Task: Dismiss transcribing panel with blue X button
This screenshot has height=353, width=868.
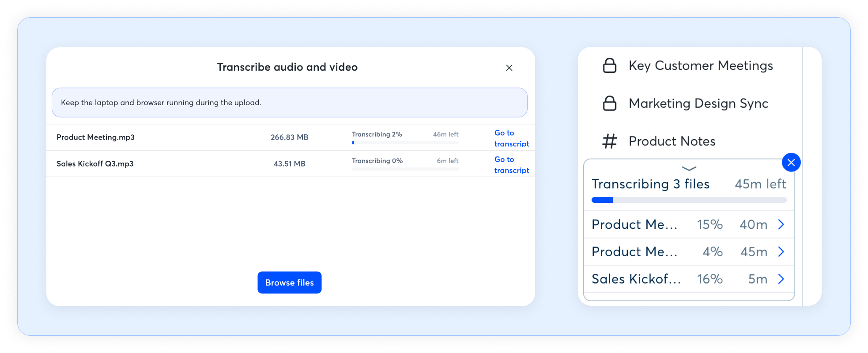Action: [791, 163]
